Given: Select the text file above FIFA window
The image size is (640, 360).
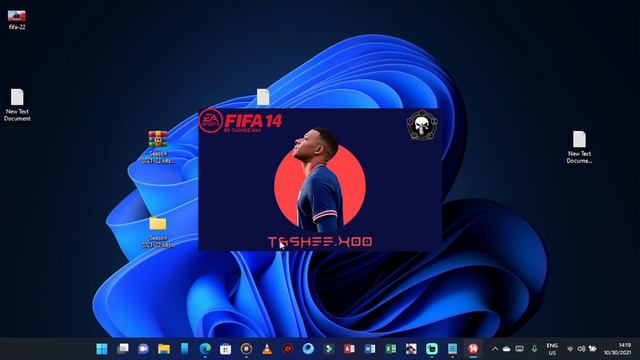Looking at the screenshot, I should point(263,97).
